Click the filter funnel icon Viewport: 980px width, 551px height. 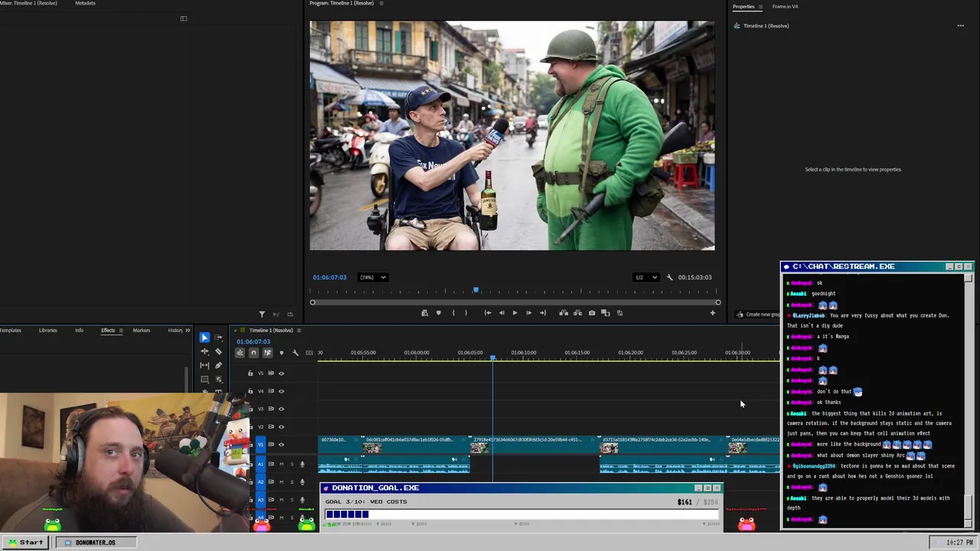(x=262, y=314)
